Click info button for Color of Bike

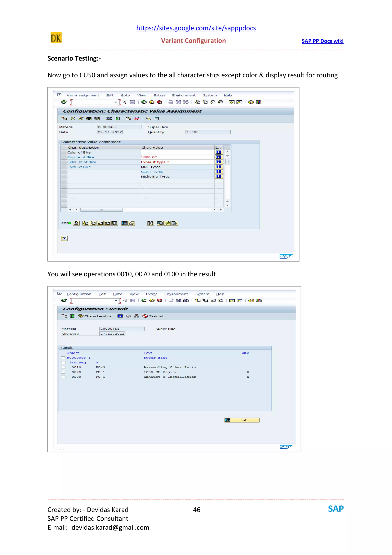point(219,152)
